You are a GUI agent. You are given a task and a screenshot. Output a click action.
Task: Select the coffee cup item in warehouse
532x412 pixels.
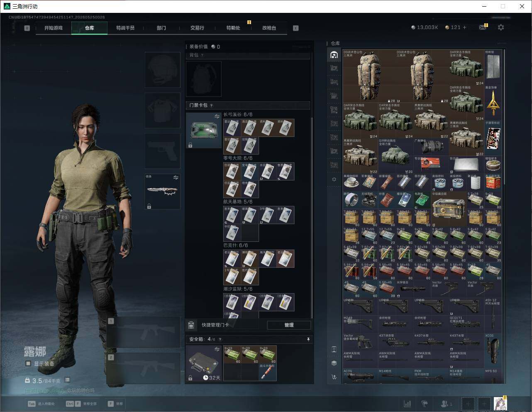click(351, 182)
